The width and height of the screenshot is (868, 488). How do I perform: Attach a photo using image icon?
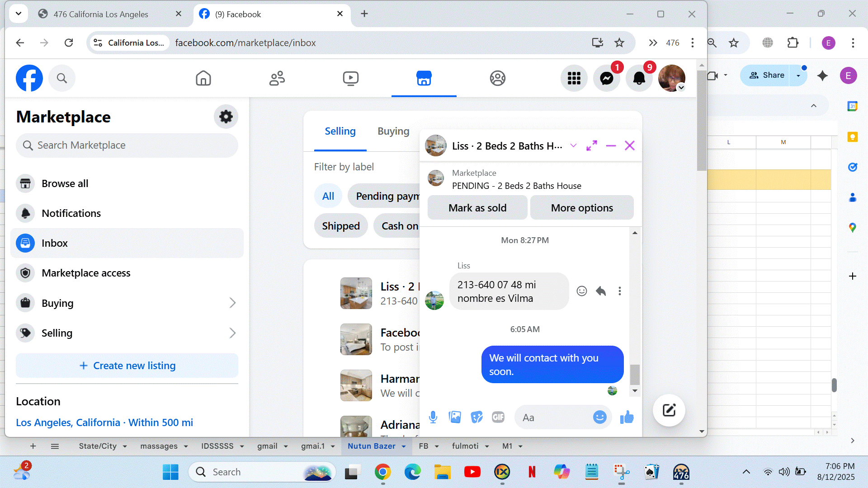point(455,417)
